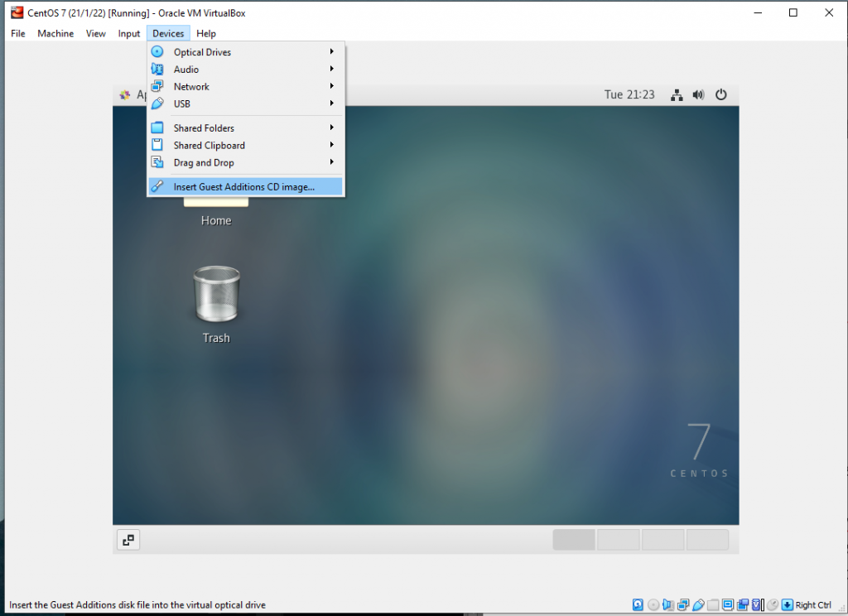Click the CentOS power icon in the top bar
This screenshot has width=848, height=616.
(x=721, y=94)
